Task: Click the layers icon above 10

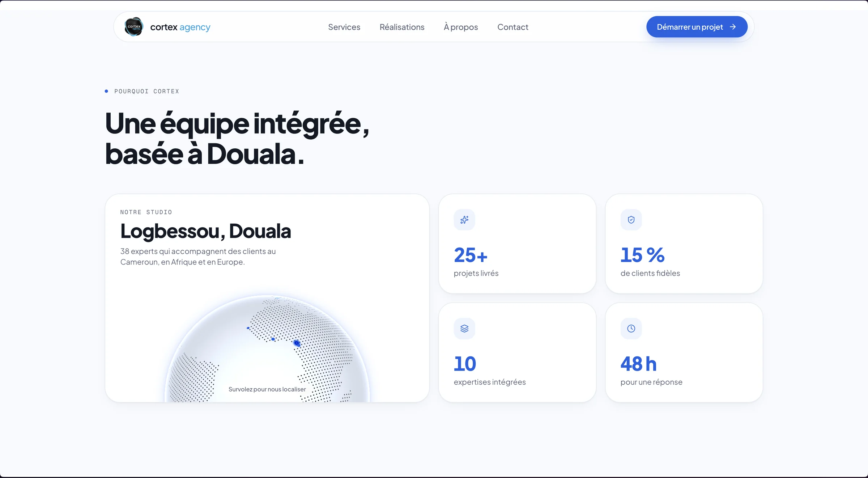Action: pos(464,329)
